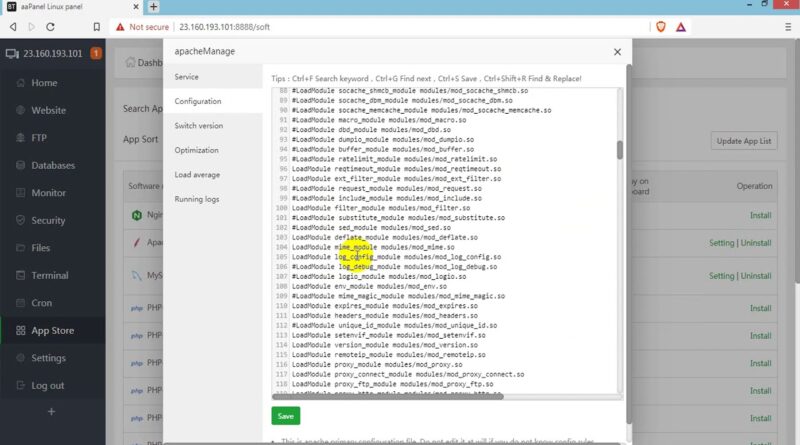The image size is (800, 445).
Task: Click the Home house icon
Action: pyautogui.click(x=20, y=83)
